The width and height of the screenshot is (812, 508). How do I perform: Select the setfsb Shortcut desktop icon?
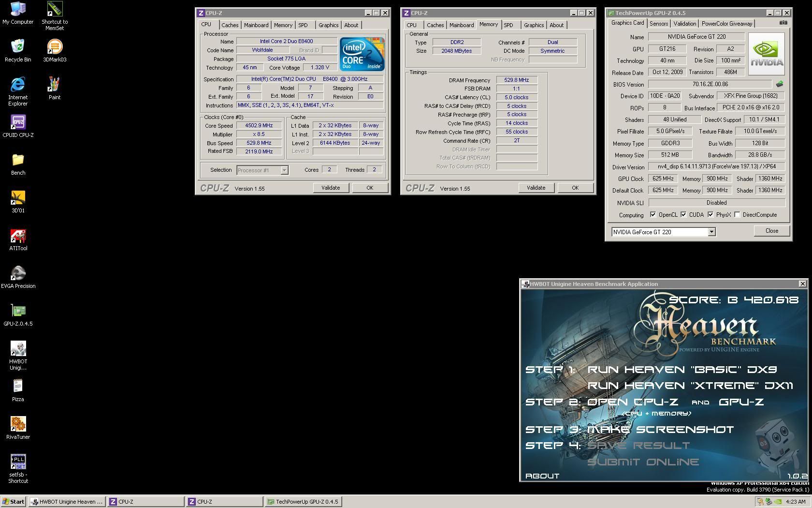tap(18, 469)
